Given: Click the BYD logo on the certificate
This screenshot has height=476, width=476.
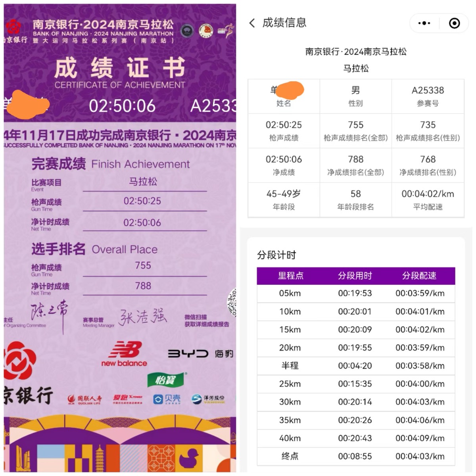Looking at the screenshot, I should pyautogui.click(x=188, y=353).
